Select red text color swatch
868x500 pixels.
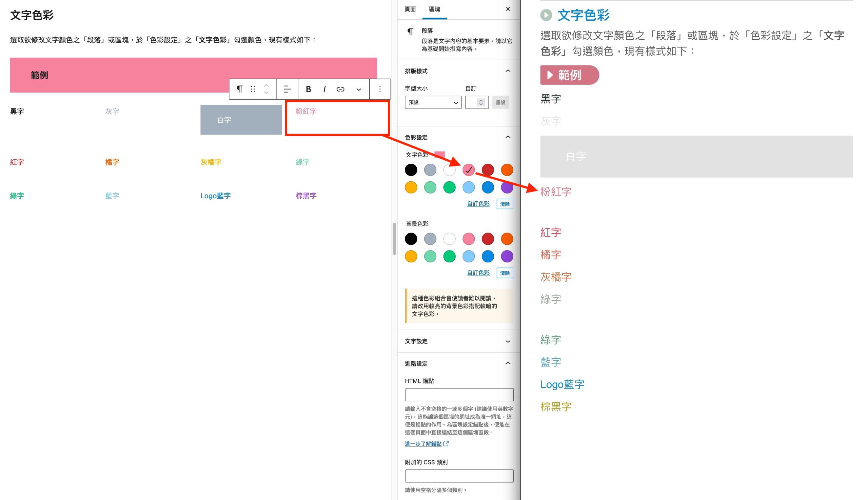click(488, 169)
